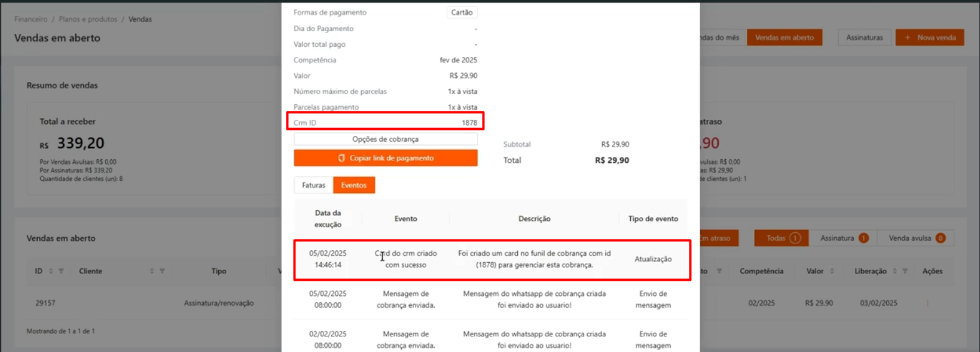Select the Assinatura filter toggle
This screenshot has width=980, height=352.
point(842,238)
